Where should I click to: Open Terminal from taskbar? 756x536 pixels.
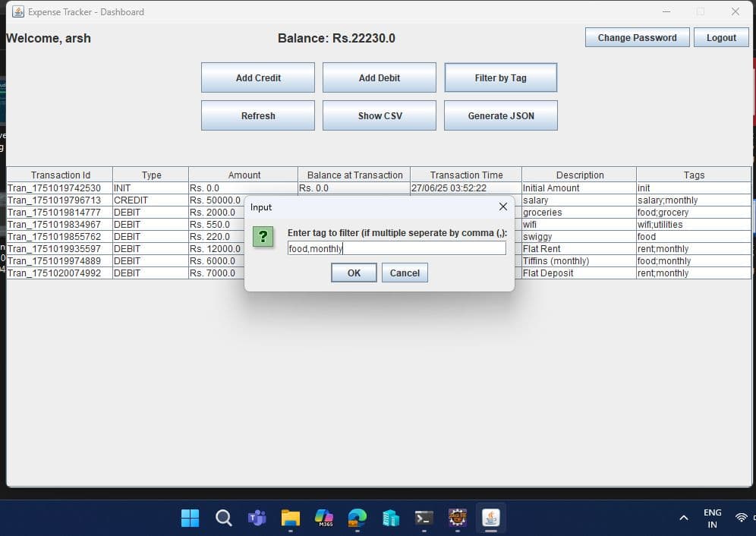(424, 518)
